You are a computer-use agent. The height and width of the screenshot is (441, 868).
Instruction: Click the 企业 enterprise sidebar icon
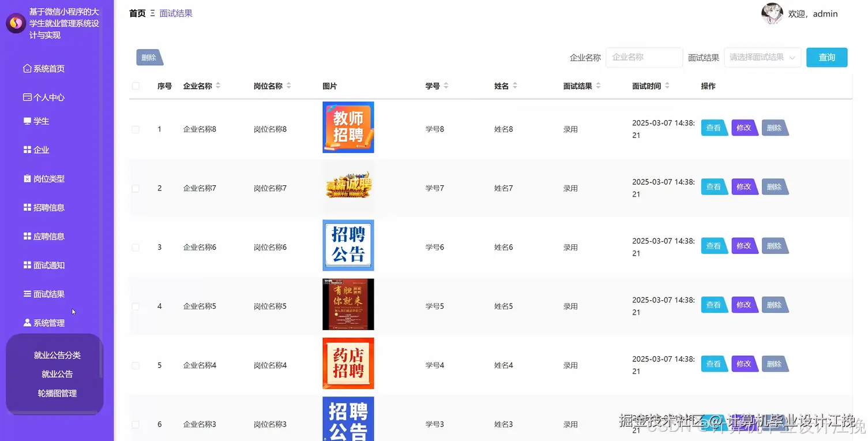[x=26, y=150]
